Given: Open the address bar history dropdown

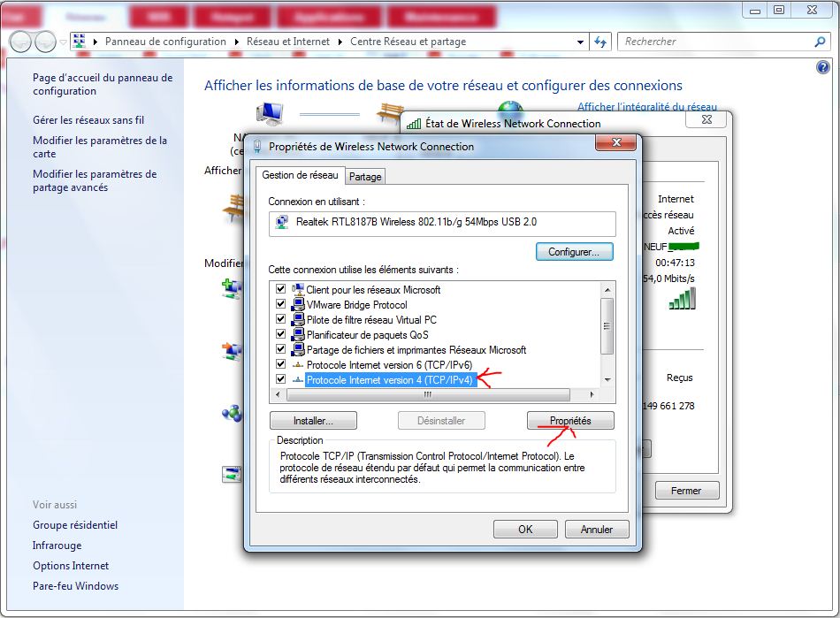Looking at the screenshot, I should [580, 42].
